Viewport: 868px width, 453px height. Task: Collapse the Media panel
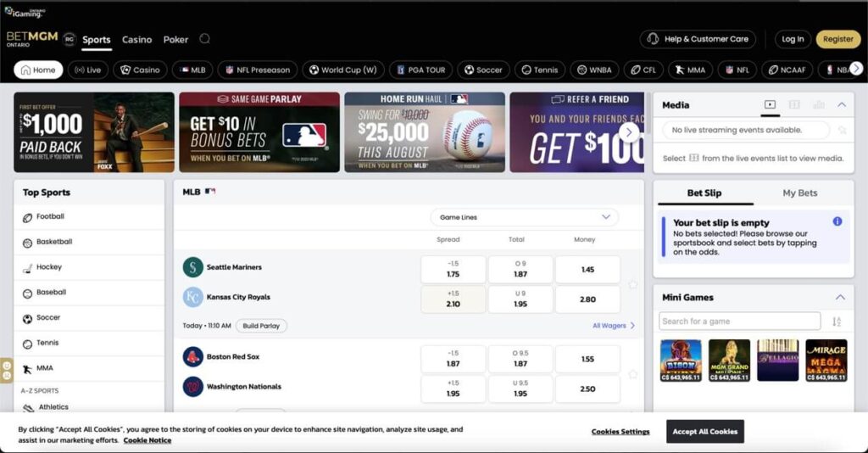click(842, 104)
